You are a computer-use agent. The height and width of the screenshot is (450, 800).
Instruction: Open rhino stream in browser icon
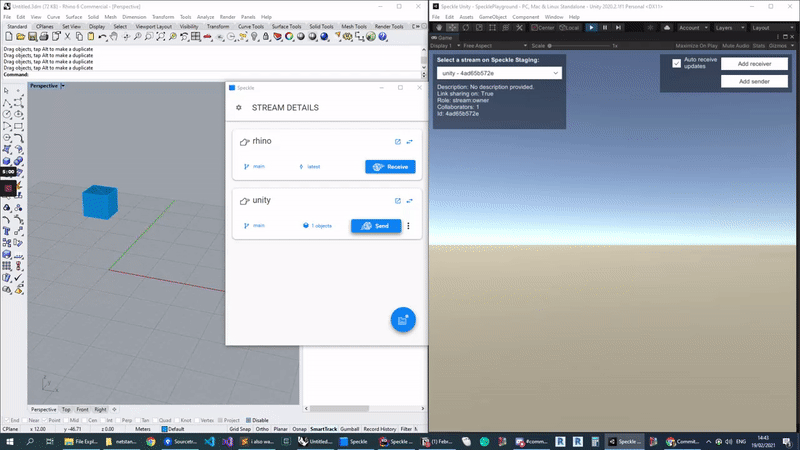397,142
